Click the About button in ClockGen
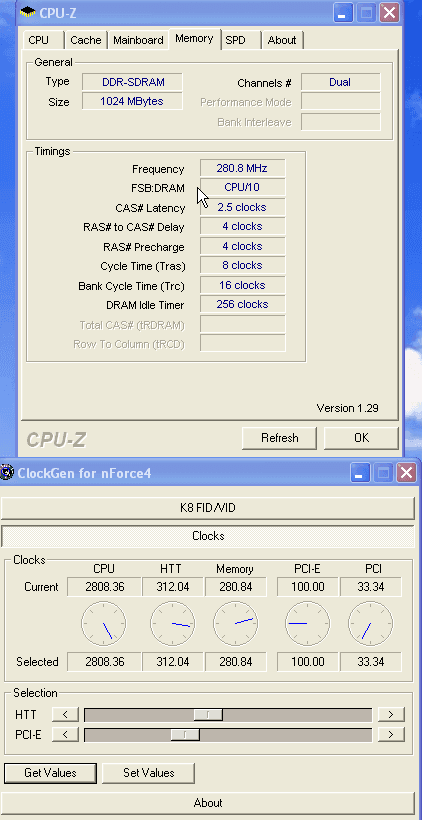 coord(208,803)
